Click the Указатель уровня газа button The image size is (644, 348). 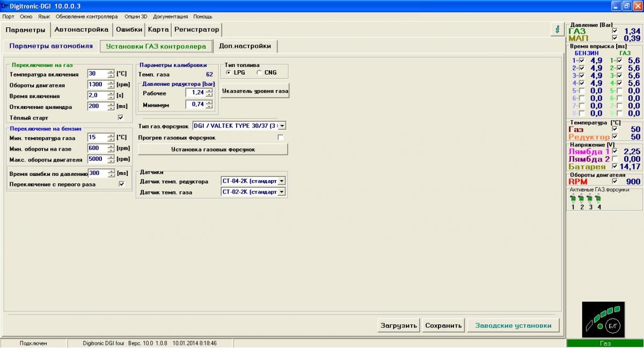255,91
